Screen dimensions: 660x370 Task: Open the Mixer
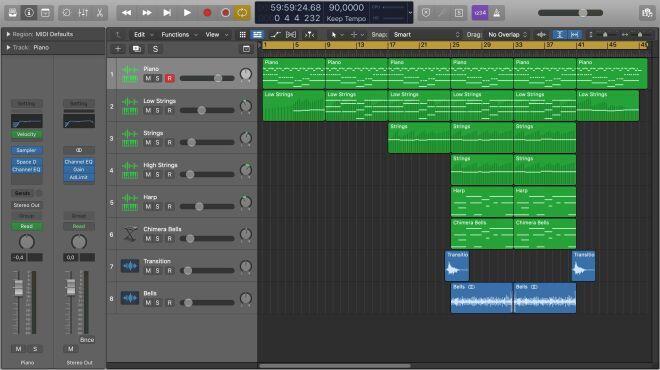(x=83, y=13)
